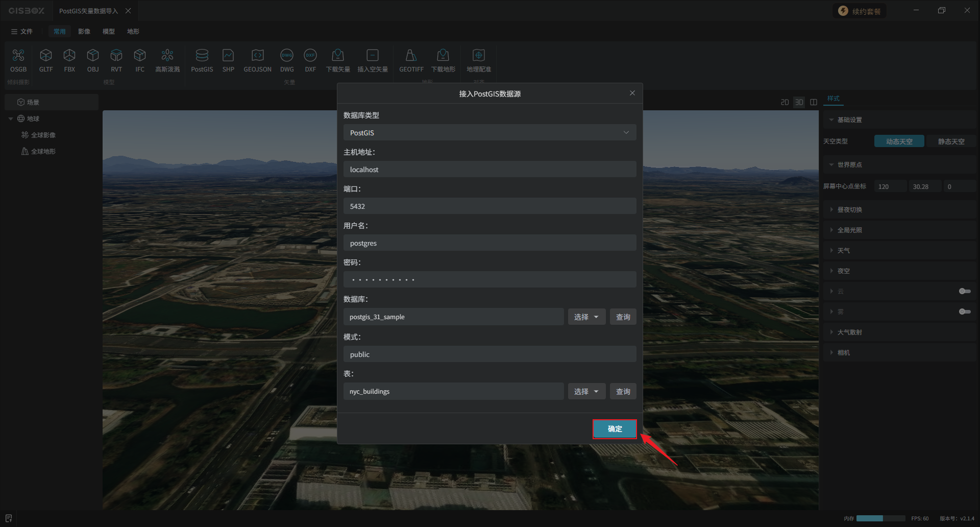Switch sky type to 静态天空
The image size is (980, 527).
pos(951,141)
